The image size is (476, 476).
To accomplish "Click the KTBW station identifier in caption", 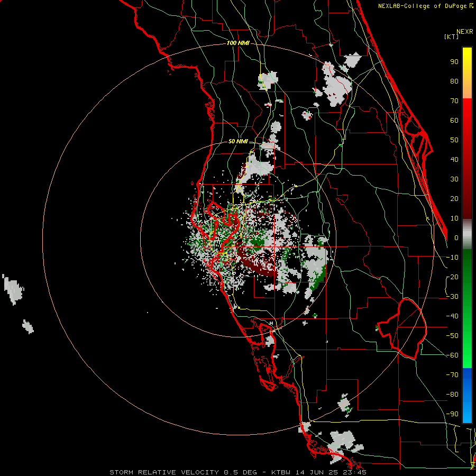I will click(281, 472).
